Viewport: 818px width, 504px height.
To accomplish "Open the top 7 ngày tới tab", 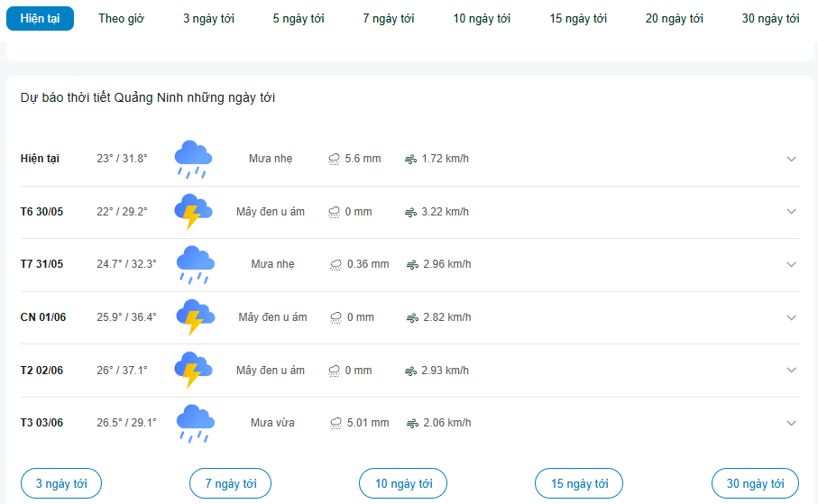I will (x=389, y=18).
